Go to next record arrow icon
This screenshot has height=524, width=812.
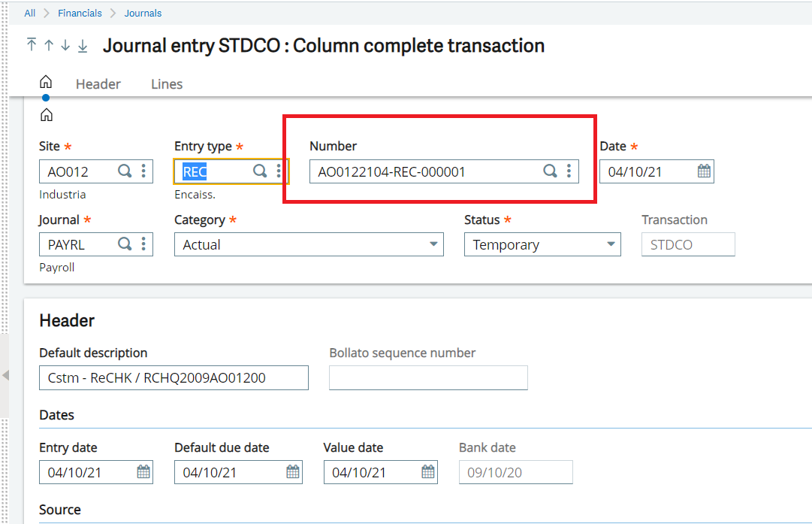[x=65, y=45]
